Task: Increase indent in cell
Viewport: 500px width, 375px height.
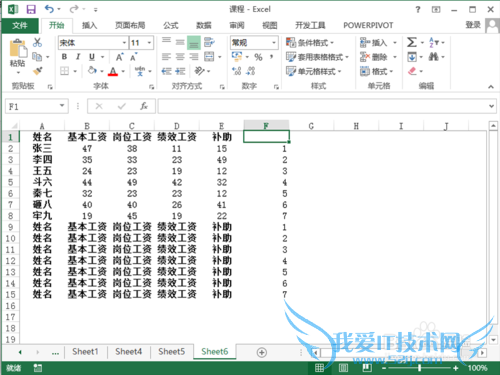Action: tap(180, 71)
